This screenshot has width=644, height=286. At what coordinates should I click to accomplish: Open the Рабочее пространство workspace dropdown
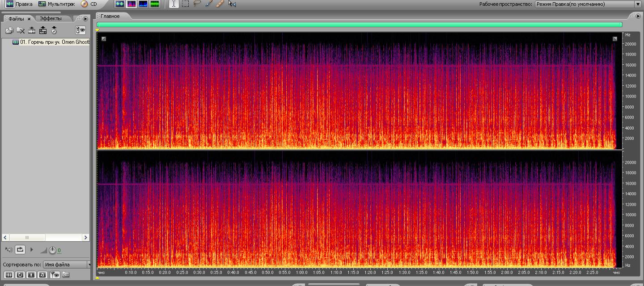tap(588, 4)
